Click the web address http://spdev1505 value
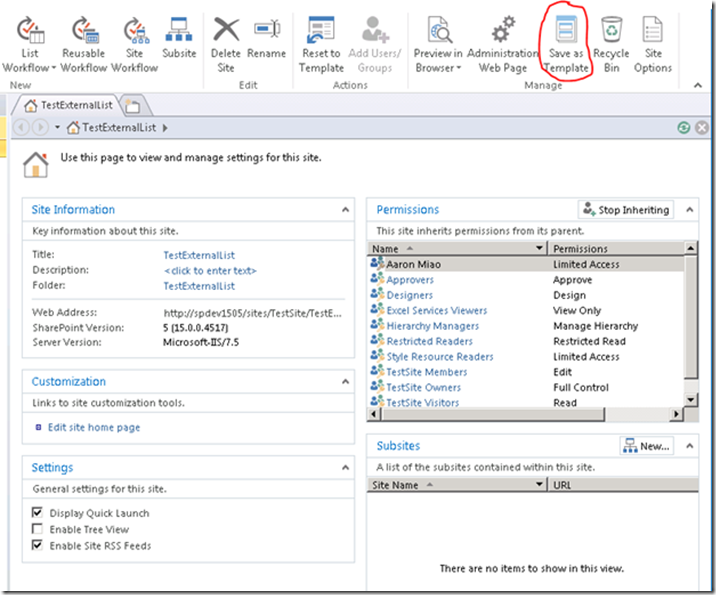Image resolution: width=716 pixels, height=595 pixels. click(x=252, y=313)
